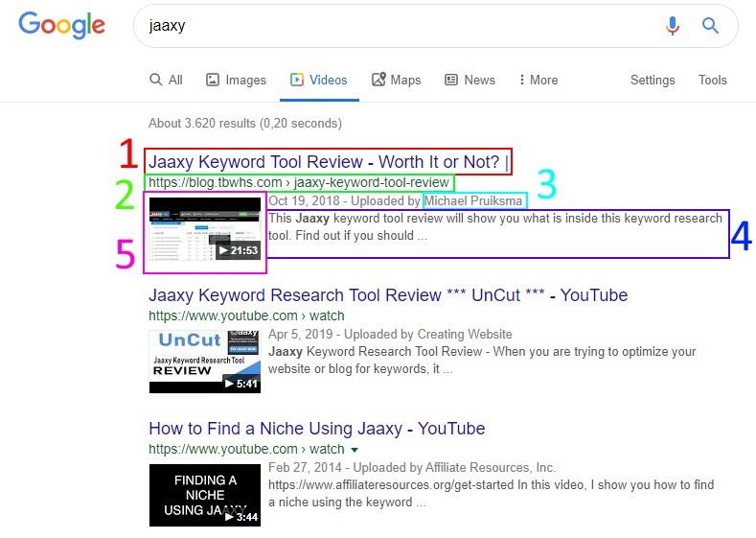Select the Videos tab
This screenshot has width=756, height=538.
tap(319, 80)
